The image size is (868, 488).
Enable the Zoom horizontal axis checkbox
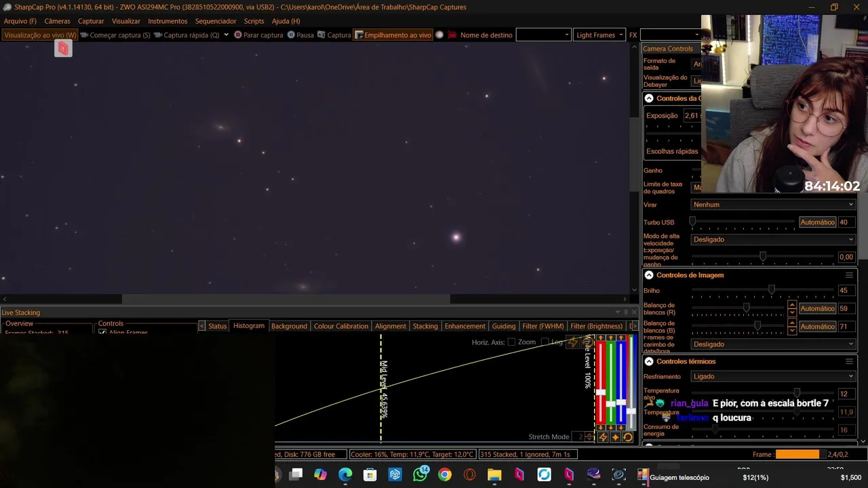click(511, 342)
